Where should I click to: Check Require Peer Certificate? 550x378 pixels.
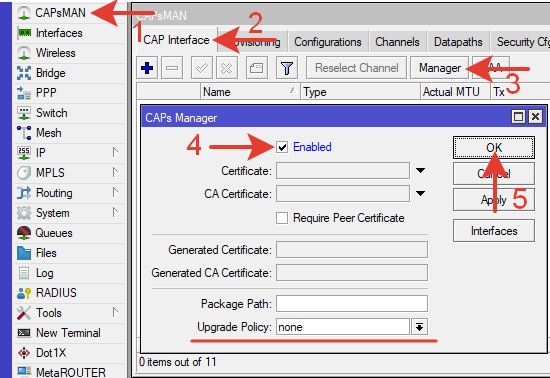282,218
